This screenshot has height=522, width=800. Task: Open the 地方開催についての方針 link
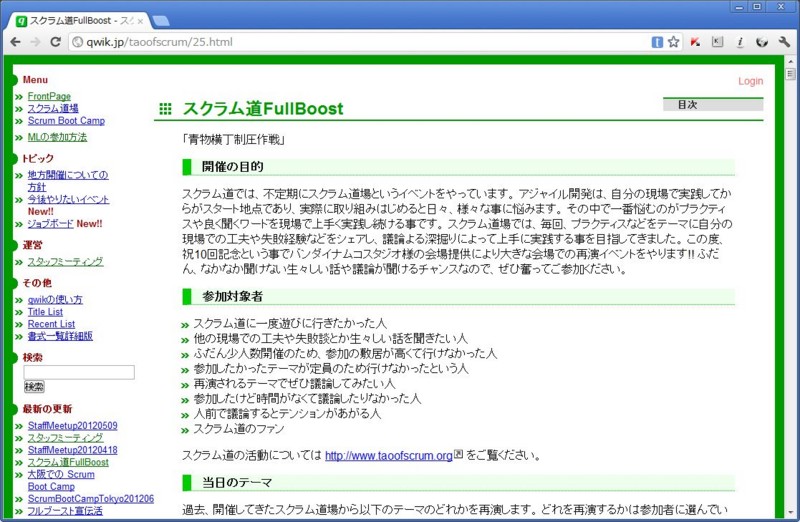click(68, 175)
